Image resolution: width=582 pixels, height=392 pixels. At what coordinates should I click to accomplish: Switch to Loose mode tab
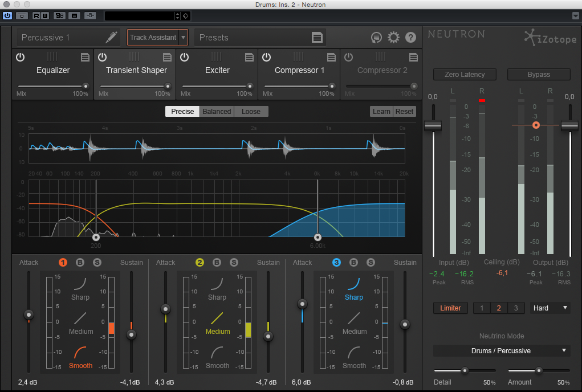click(x=251, y=111)
